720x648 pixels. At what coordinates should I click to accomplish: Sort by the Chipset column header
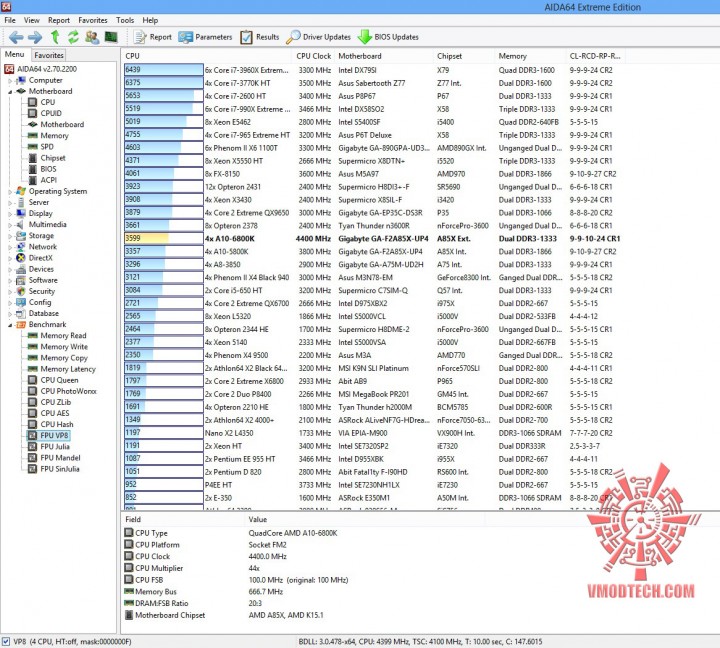click(x=464, y=56)
